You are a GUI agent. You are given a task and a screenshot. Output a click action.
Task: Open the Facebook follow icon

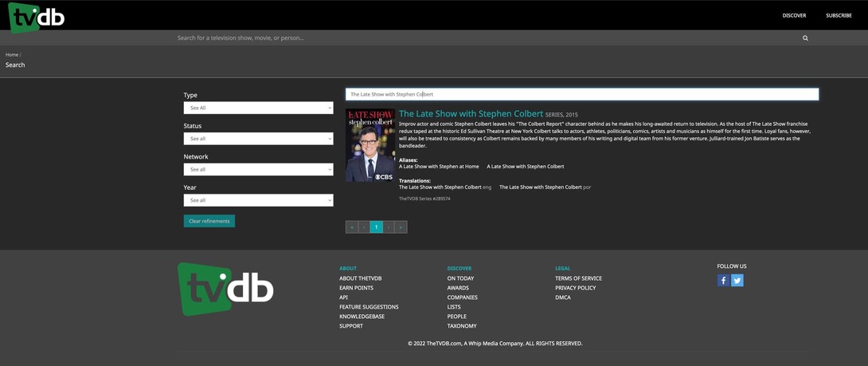coord(723,281)
